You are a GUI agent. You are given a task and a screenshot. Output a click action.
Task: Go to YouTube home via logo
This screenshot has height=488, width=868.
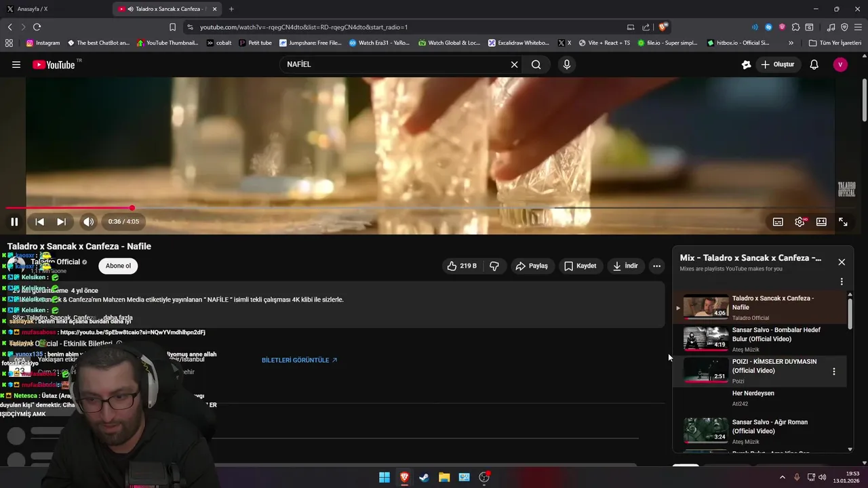[x=54, y=64]
